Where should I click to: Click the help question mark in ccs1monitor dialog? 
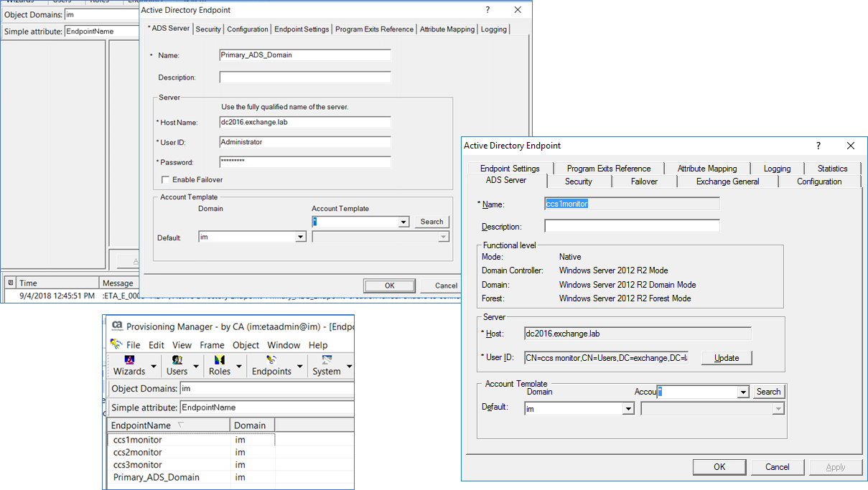coord(818,146)
